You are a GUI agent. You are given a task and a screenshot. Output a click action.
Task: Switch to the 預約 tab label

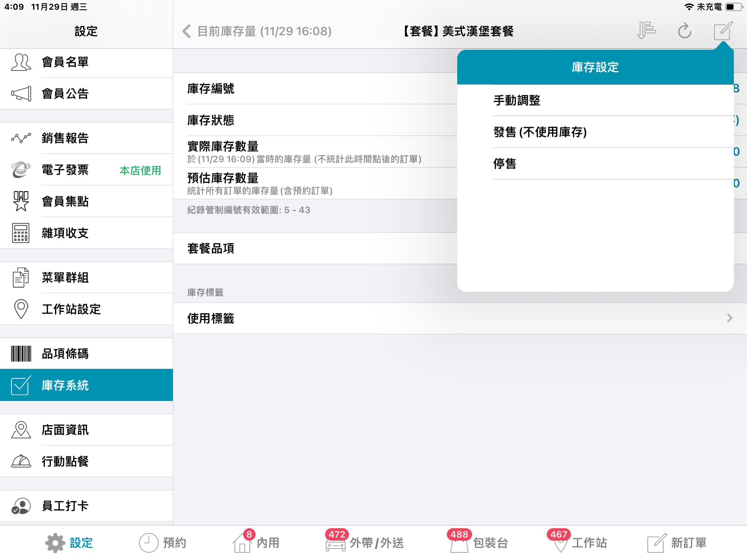(175, 543)
